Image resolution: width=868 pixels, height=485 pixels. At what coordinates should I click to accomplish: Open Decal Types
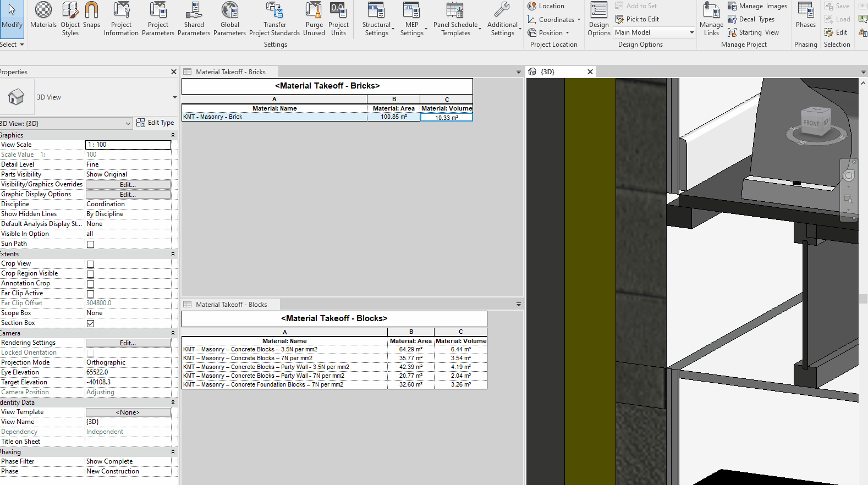(751, 19)
